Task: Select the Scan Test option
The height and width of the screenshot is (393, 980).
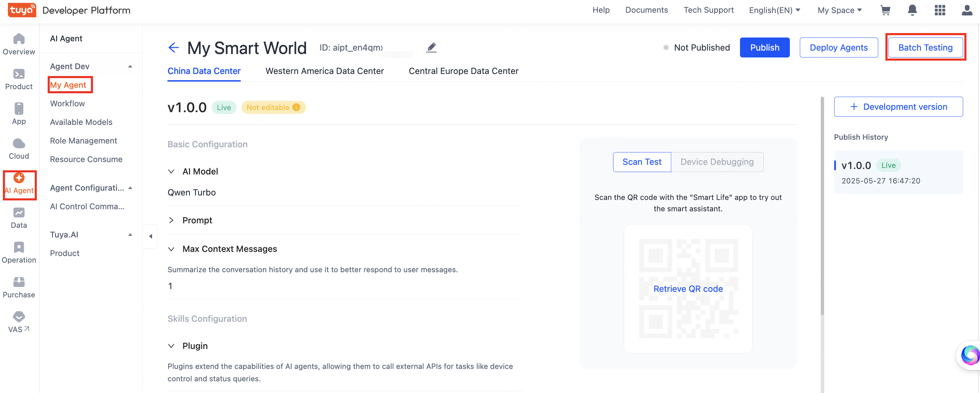Action: (642, 162)
